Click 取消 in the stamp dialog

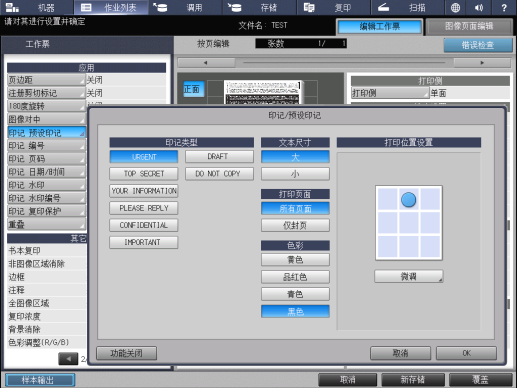pyautogui.click(x=400, y=353)
